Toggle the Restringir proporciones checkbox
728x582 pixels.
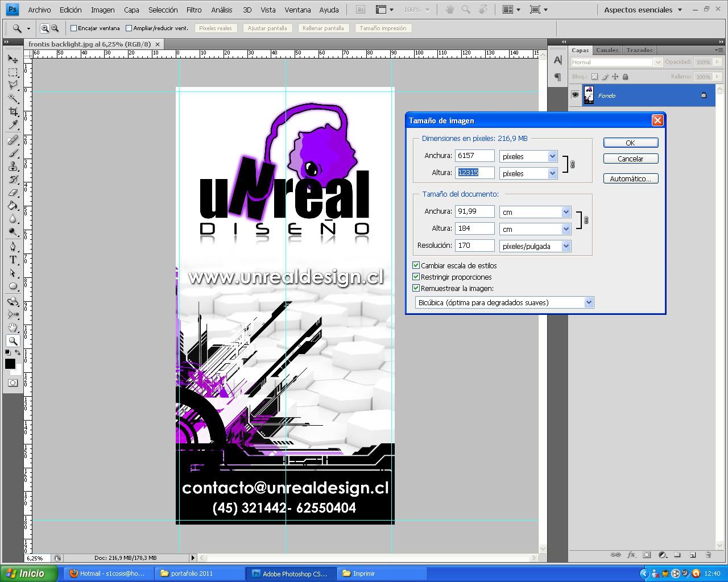click(x=416, y=277)
